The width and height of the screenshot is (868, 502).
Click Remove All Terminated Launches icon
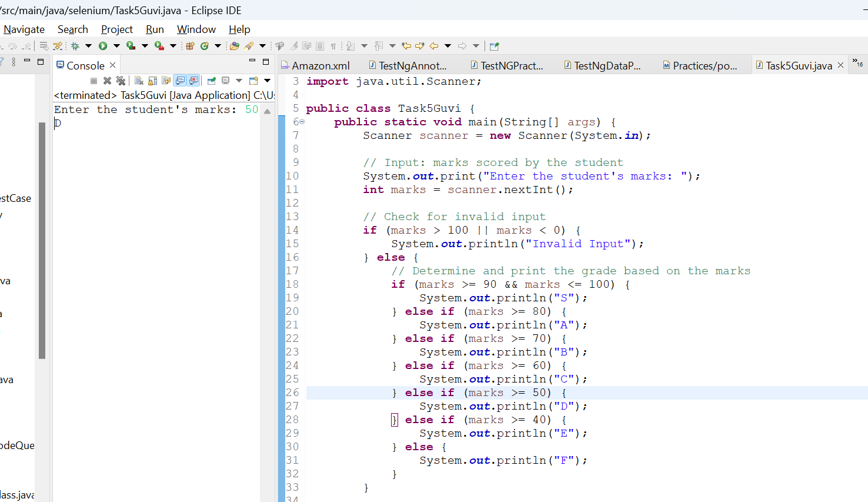click(121, 81)
